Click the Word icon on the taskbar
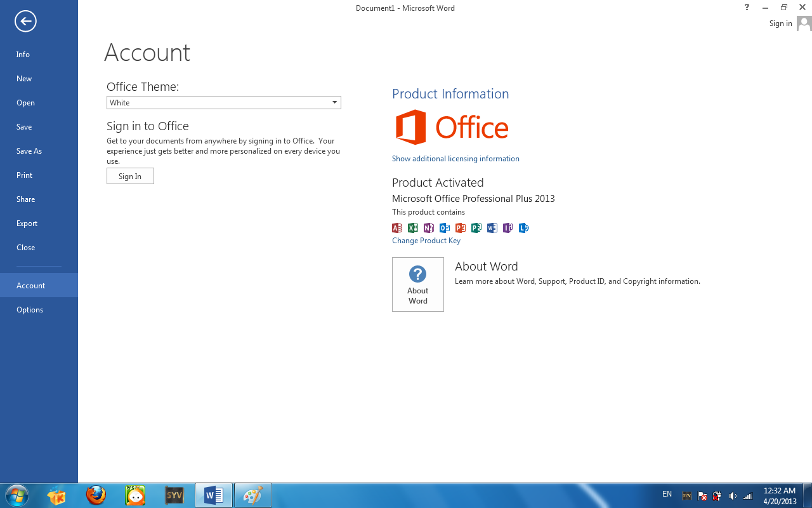 click(x=213, y=495)
